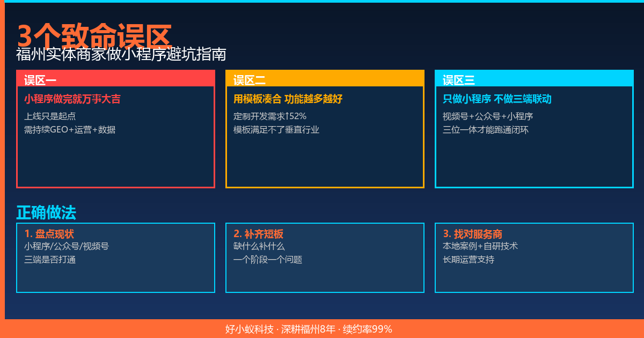Click the line 小程序/公众号/视频号
Image resolution: width=644 pixels, height=338 pixels.
(x=67, y=246)
